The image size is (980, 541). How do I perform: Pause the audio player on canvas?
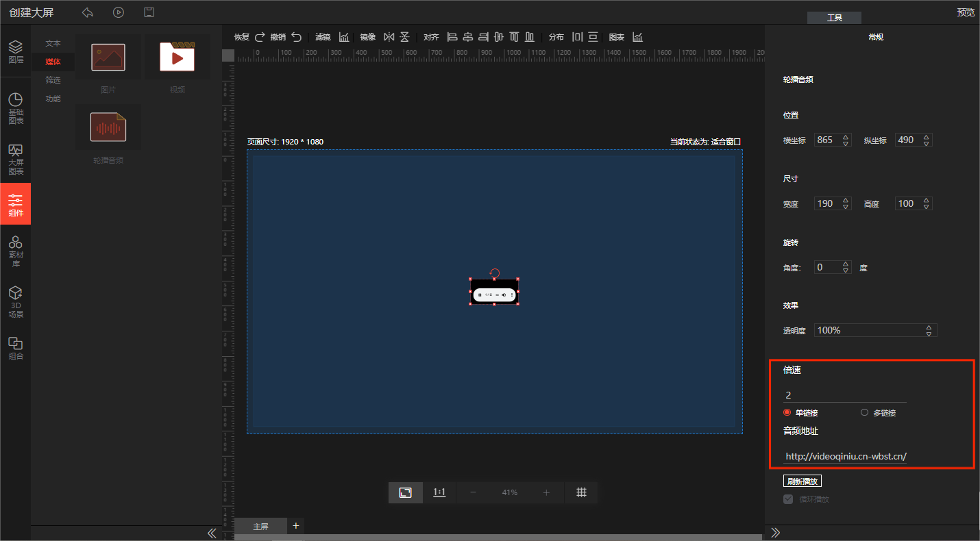point(480,294)
